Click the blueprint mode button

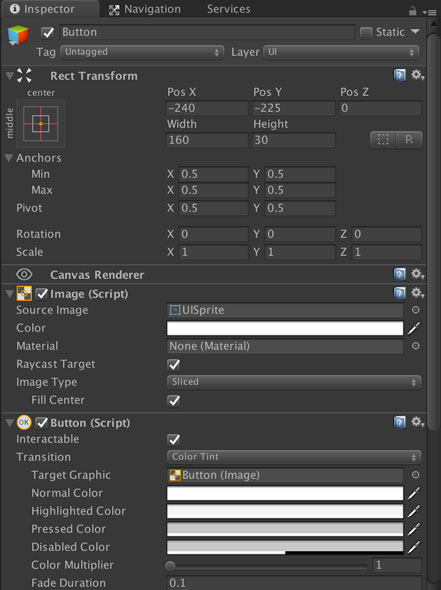point(383,140)
